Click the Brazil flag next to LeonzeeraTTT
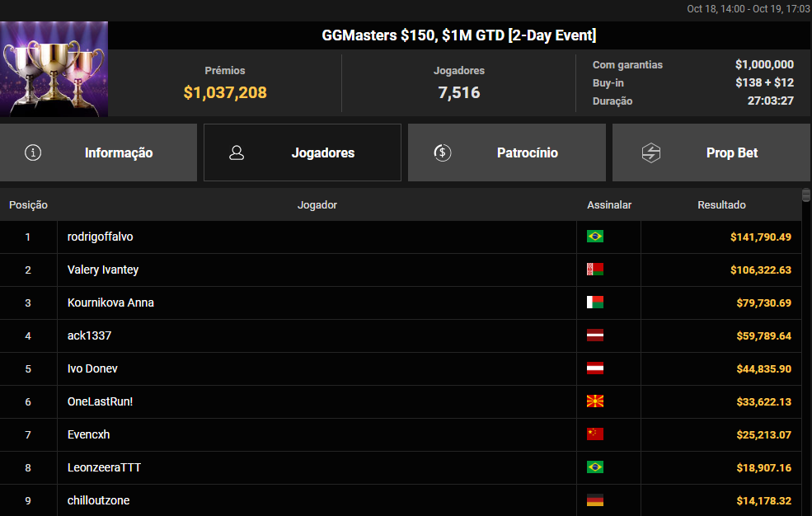Viewport: 812px width, 516px height. [x=595, y=467]
